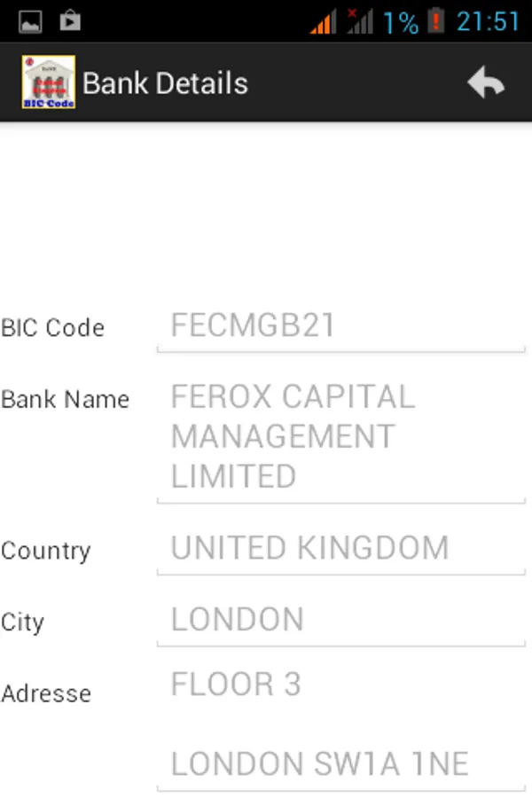
Task: Tap the Bank Name label
Action: (x=66, y=400)
